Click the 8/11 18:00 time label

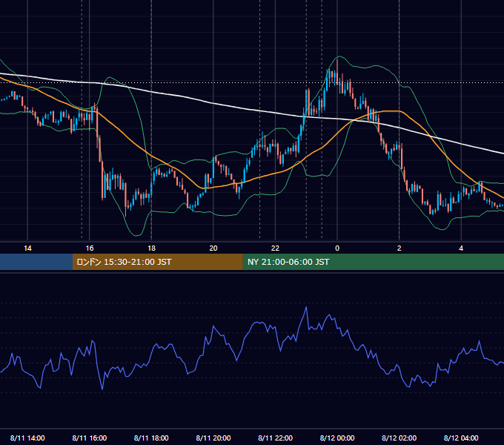[x=151, y=438]
